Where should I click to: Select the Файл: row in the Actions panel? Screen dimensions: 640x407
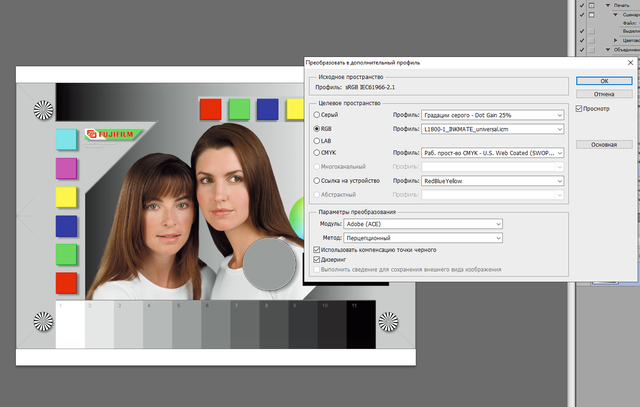[631, 23]
